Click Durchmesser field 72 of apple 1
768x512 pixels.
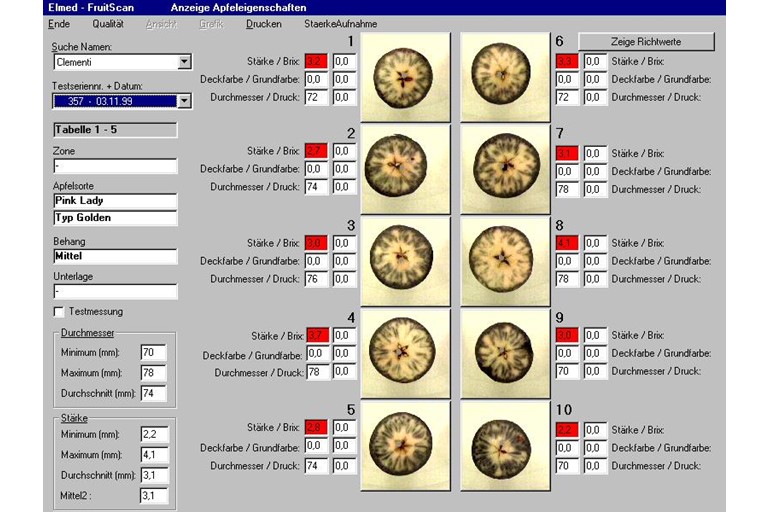pos(316,97)
